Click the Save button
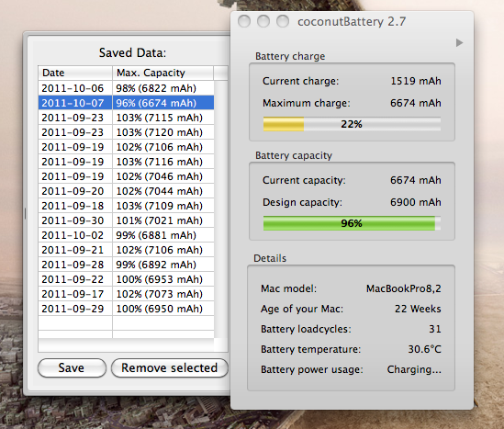The width and height of the screenshot is (504, 429). [72, 367]
